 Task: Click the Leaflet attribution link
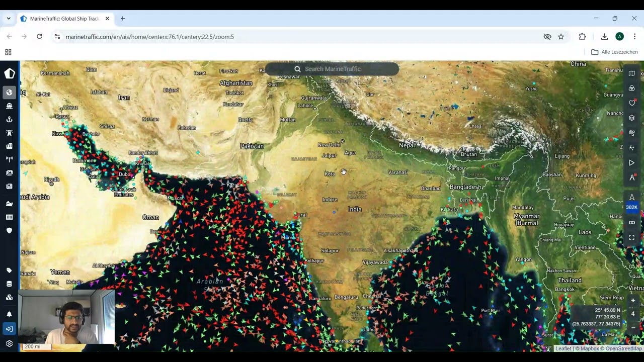(x=563, y=348)
